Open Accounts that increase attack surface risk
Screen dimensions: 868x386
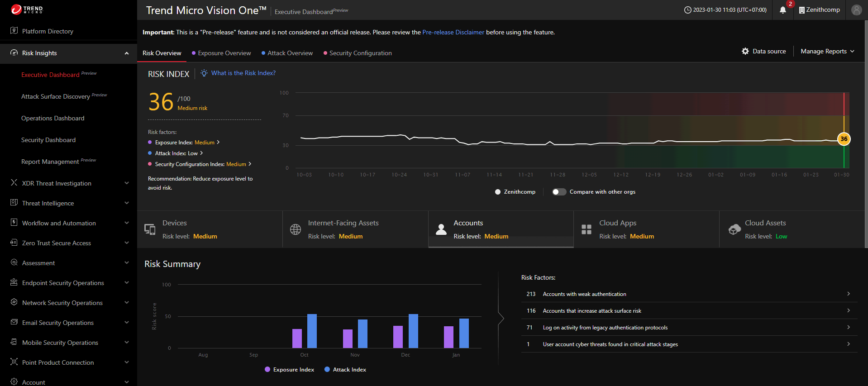pos(689,310)
